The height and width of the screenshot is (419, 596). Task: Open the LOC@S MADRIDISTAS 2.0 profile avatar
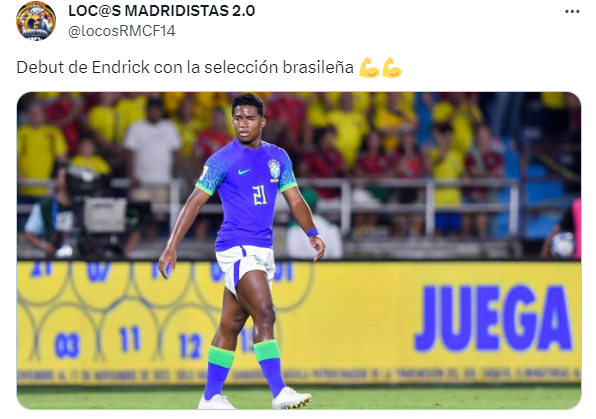pos(36,21)
